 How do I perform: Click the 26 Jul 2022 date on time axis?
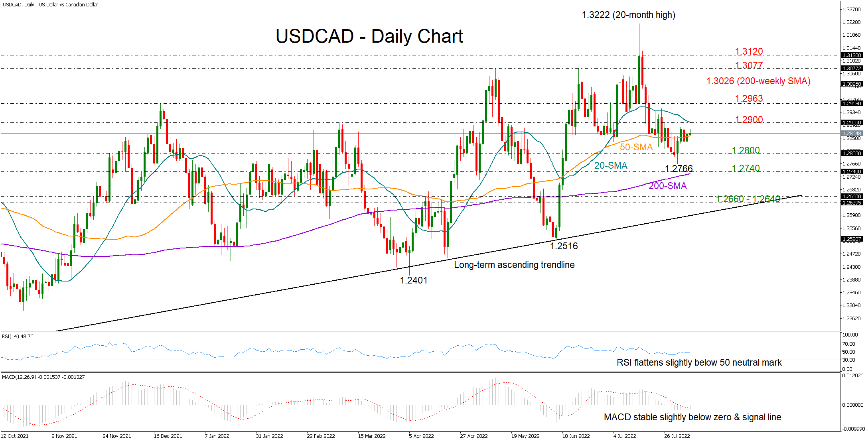click(x=677, y=436)
